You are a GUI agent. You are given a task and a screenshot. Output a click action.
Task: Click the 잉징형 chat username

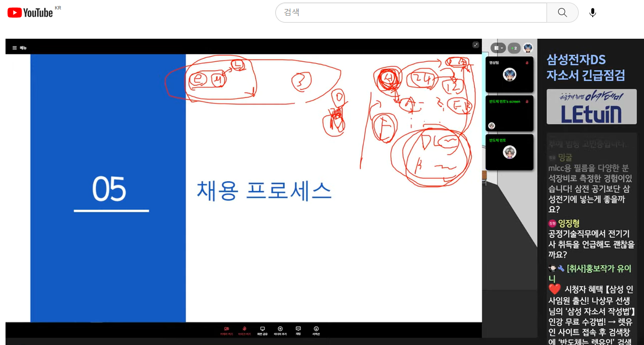[x=569, y=223]
